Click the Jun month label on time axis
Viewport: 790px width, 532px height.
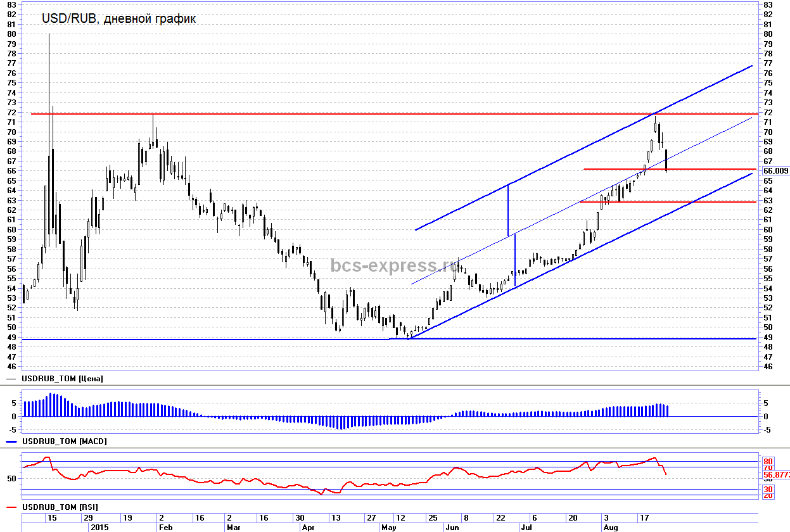click(451, 527)
